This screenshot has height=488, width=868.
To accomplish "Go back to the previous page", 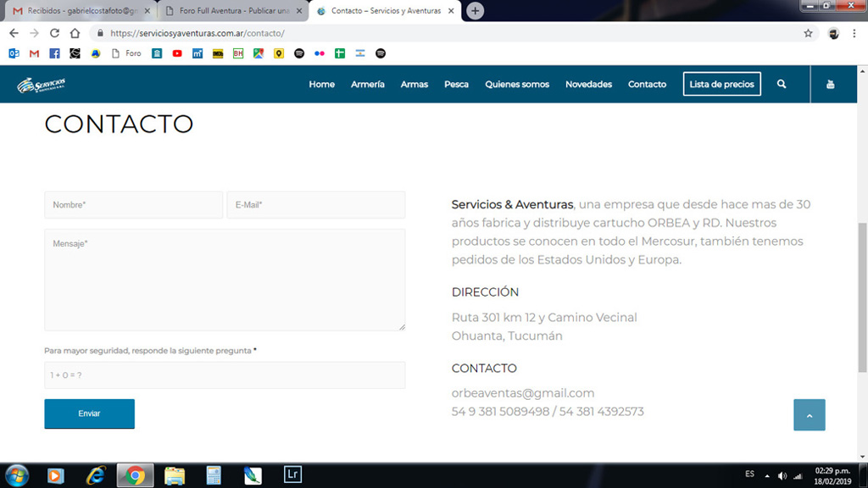I will (14, 33).
